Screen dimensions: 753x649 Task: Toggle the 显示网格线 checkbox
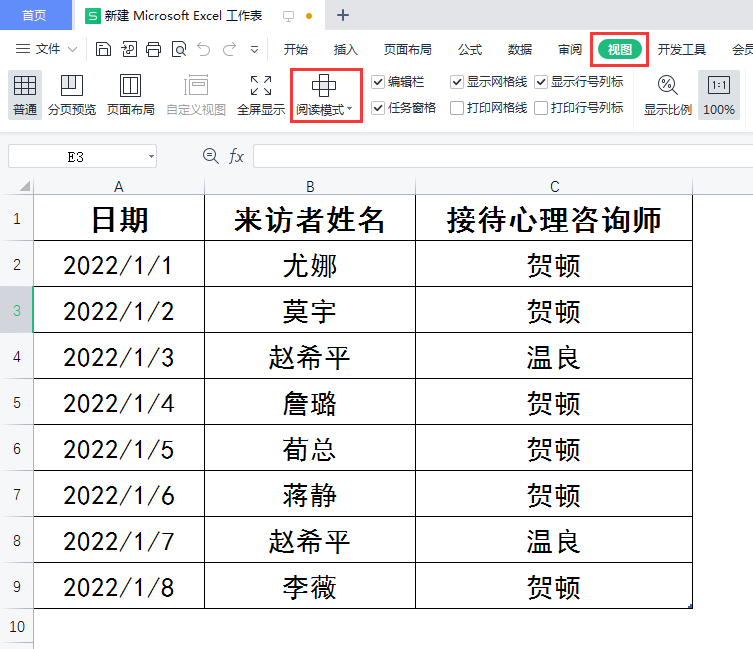click(x=457, y=82)
